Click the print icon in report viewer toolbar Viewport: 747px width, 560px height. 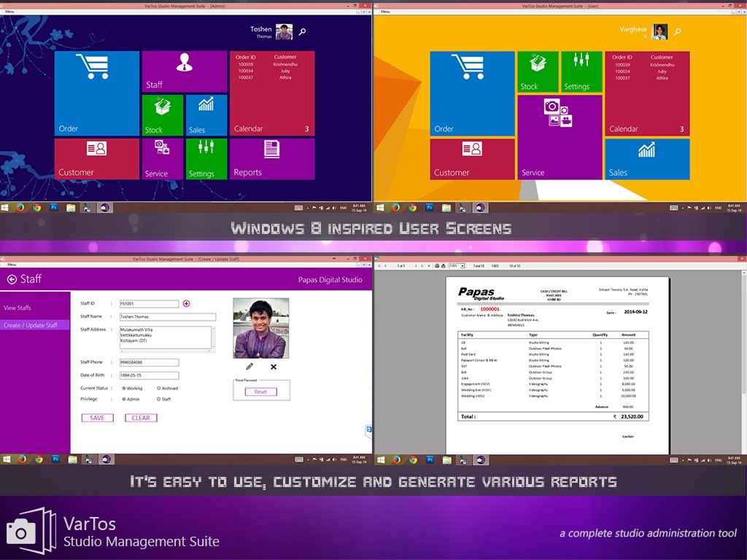pyautogui.click(x=438, y=265)
